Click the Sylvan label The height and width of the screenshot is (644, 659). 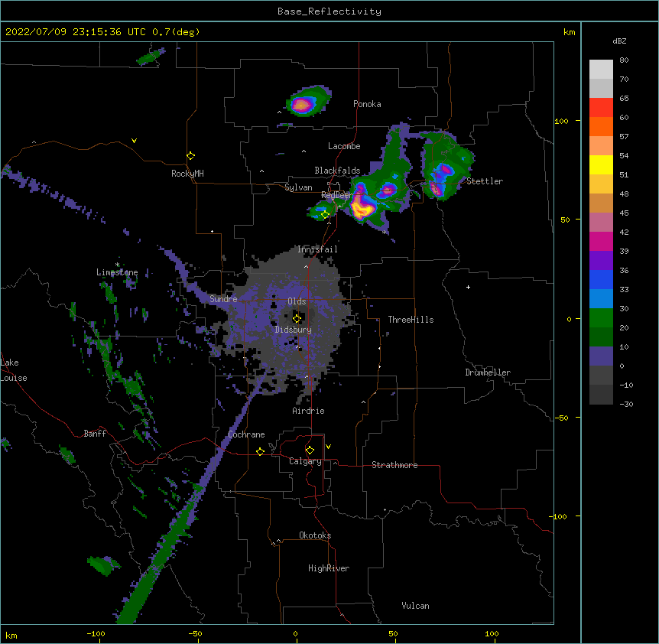coord(298,187)
